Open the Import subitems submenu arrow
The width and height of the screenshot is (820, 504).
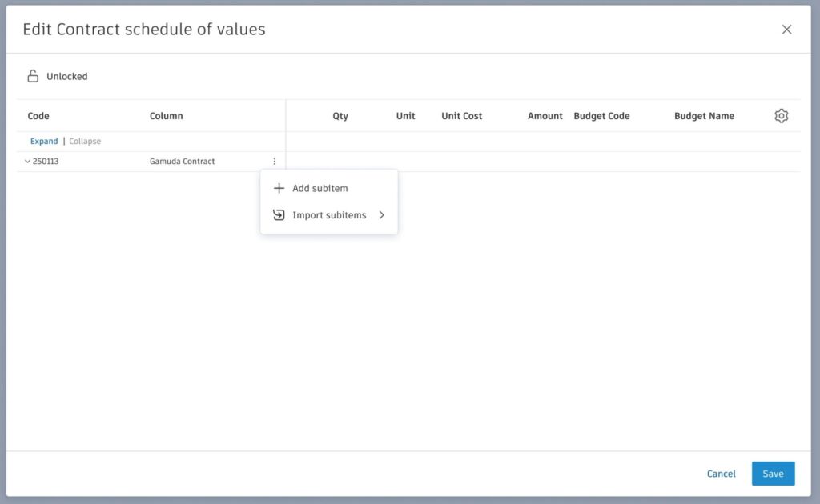(382, 215)
